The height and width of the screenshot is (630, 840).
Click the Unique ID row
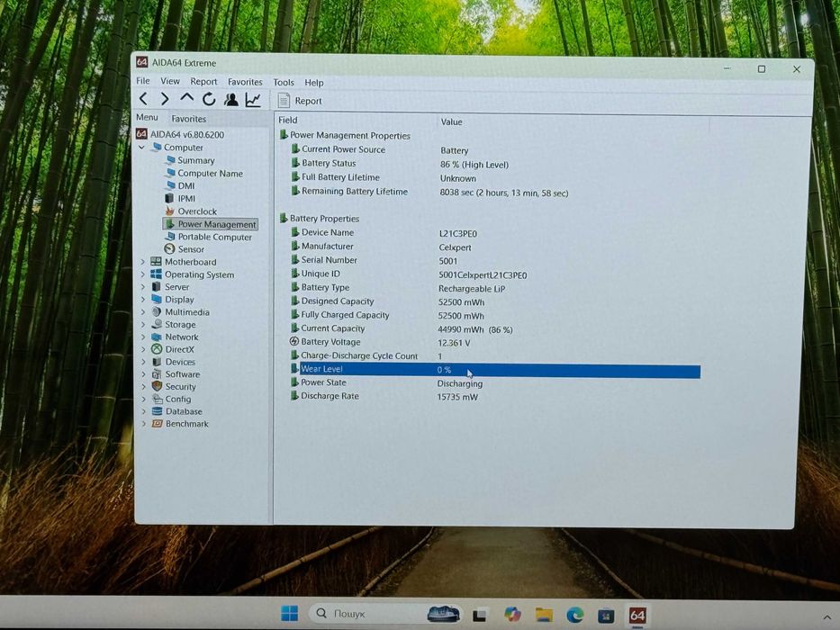coord(409,274)
